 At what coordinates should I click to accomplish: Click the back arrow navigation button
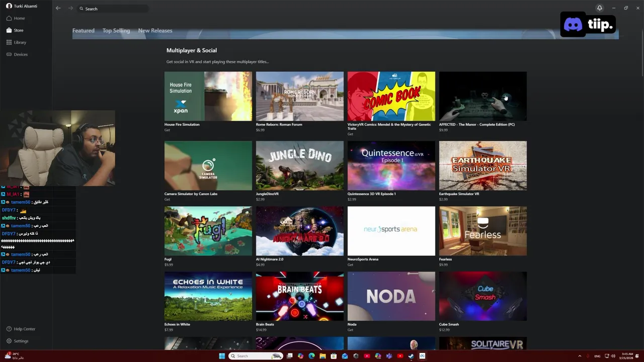(58, 9)
